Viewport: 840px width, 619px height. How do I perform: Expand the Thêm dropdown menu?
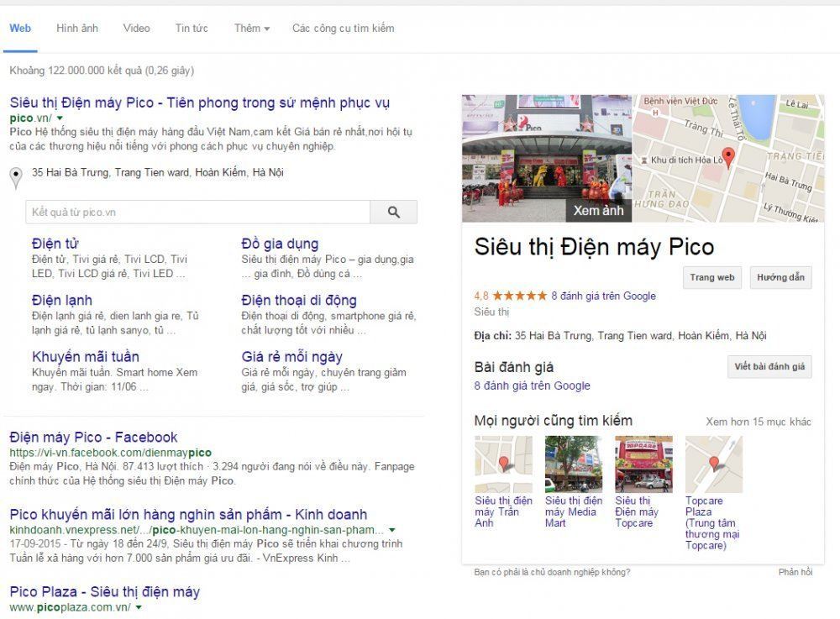pyautogui.click(x=251, y=29)
